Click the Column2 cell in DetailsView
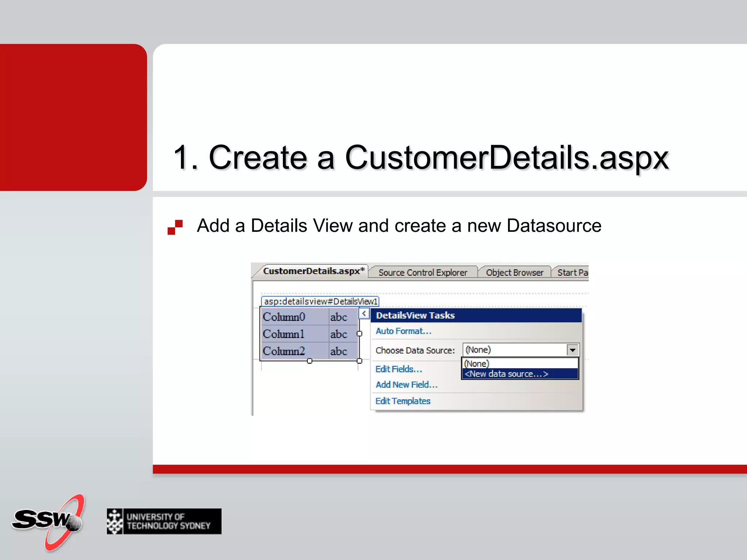Viewport: 747px width, 560px height. [x=284, y=351]
